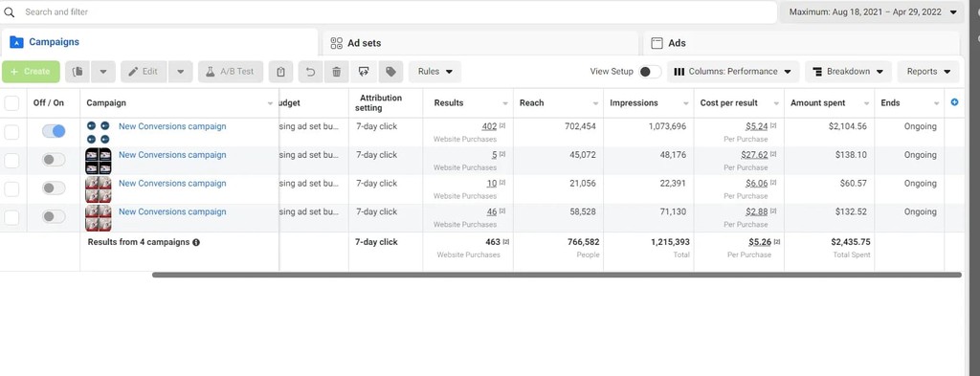Screen dimensions: 980x376
Task: Check the box for the $138.10 campaign
Action: pyautogui.click(x=11, y=161)
